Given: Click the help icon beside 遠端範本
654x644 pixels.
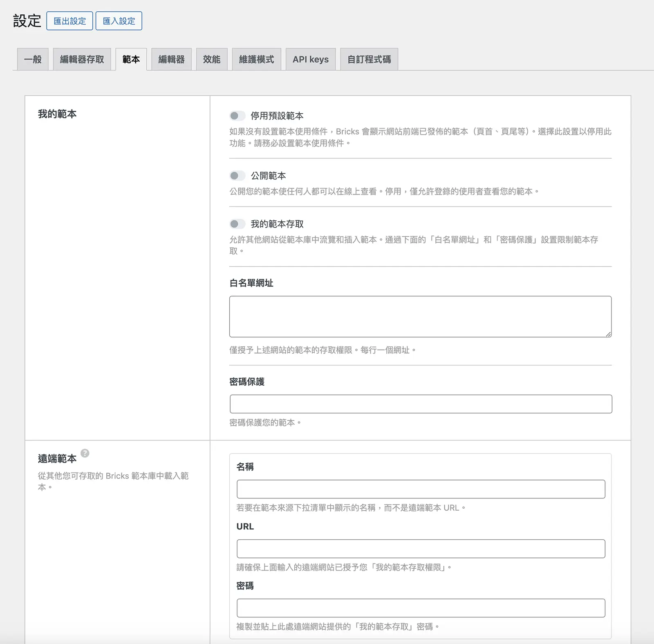Looking at the screenshot, I should pos(85,453).
